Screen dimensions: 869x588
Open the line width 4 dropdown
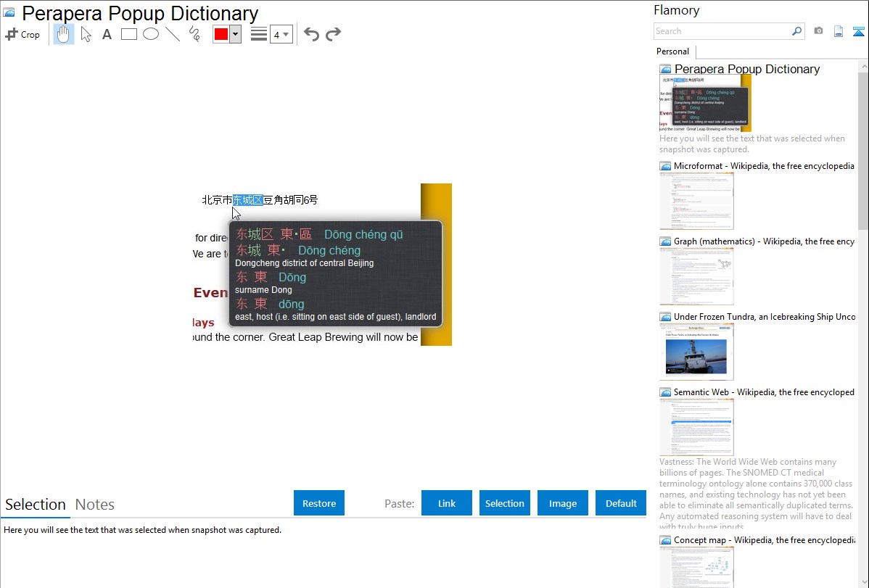pos(281,34)
